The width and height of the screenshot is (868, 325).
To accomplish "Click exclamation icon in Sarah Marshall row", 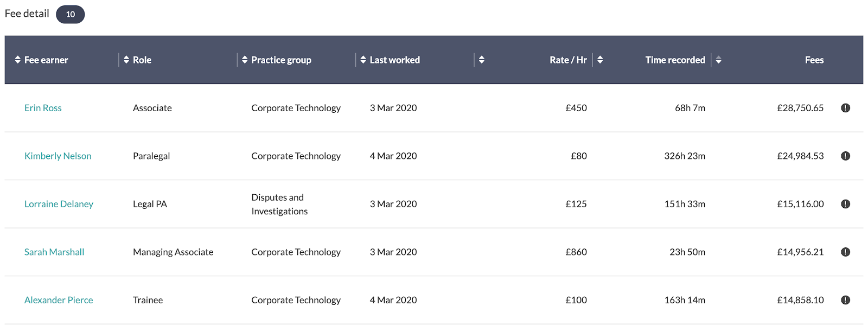I will 845,252.
